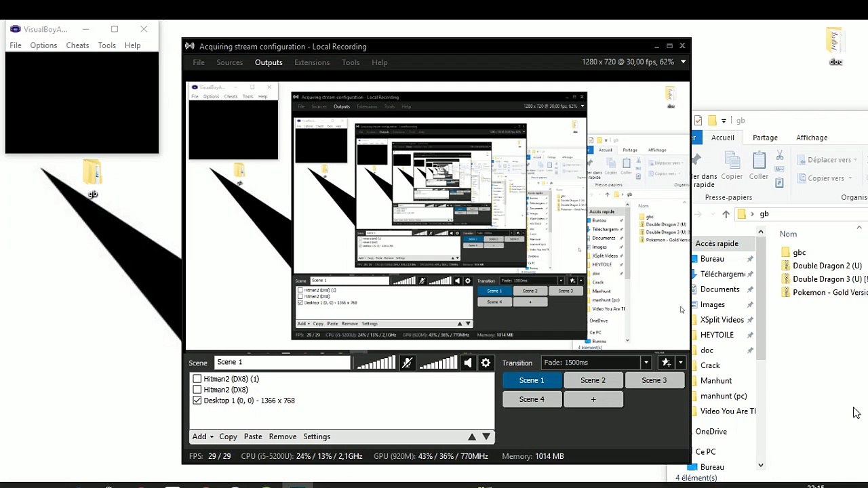Click the add transition star icon
This screenshot has width=868, height=488.
point(667,363)
